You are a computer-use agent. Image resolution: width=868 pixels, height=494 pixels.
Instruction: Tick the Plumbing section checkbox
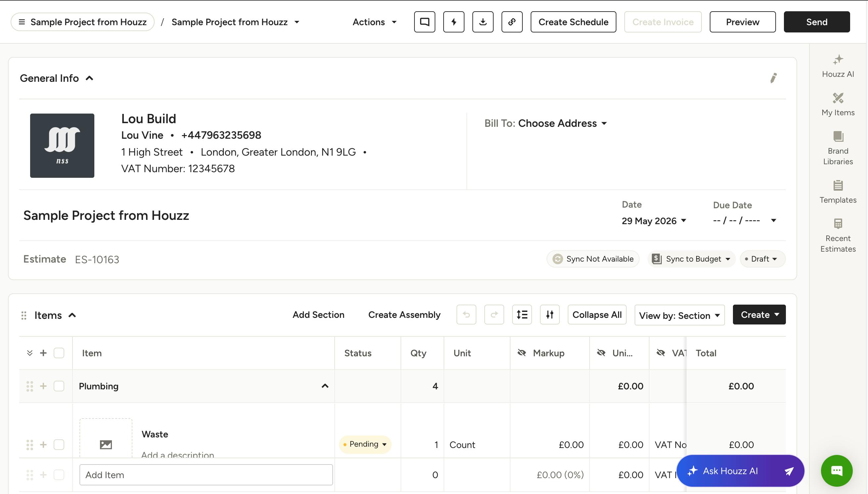(x=59, y=386)
